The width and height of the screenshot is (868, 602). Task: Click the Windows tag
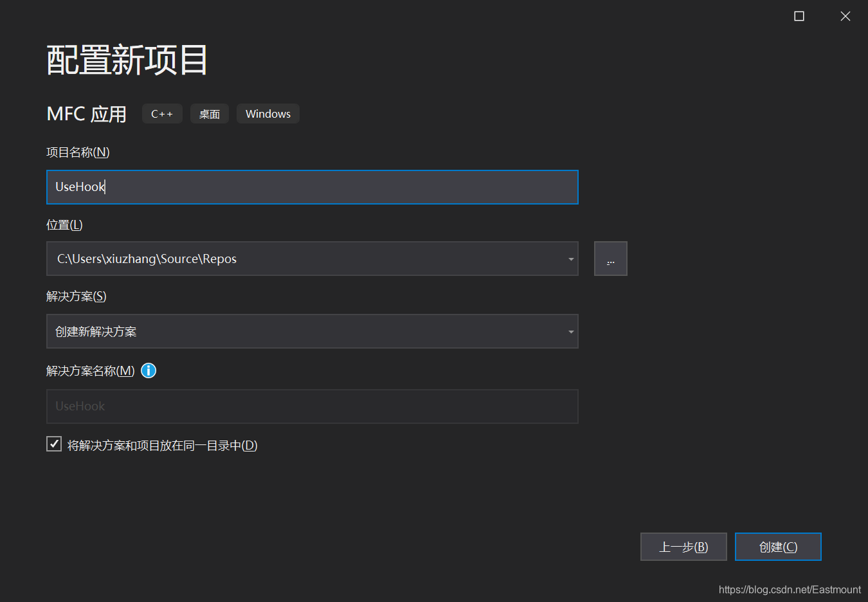point(268,114)
